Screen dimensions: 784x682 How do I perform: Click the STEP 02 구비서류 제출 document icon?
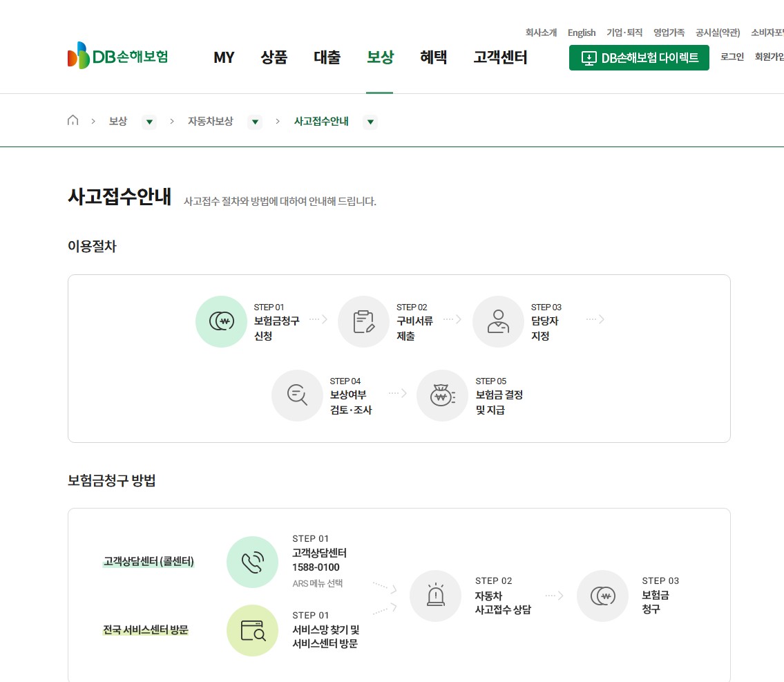(363, 321)
